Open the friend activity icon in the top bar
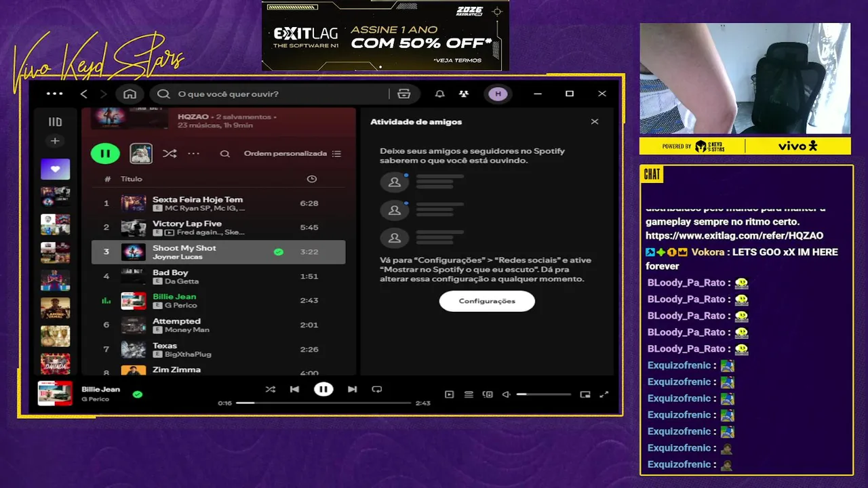868x488 pixels. pyautogui.click(x=464, y=94)
